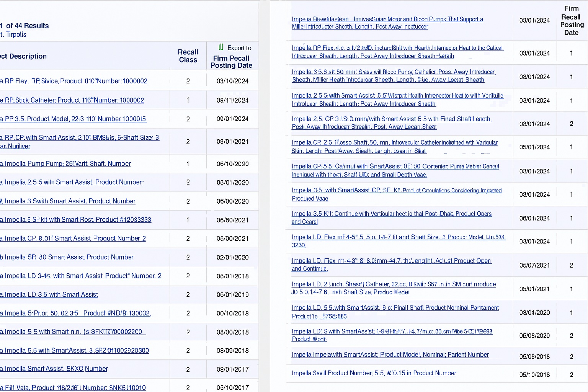This screenshot has height=392, width=588.
Task: Click the Product Description column header
Action: pyautogui.click(x=24, y=56)
